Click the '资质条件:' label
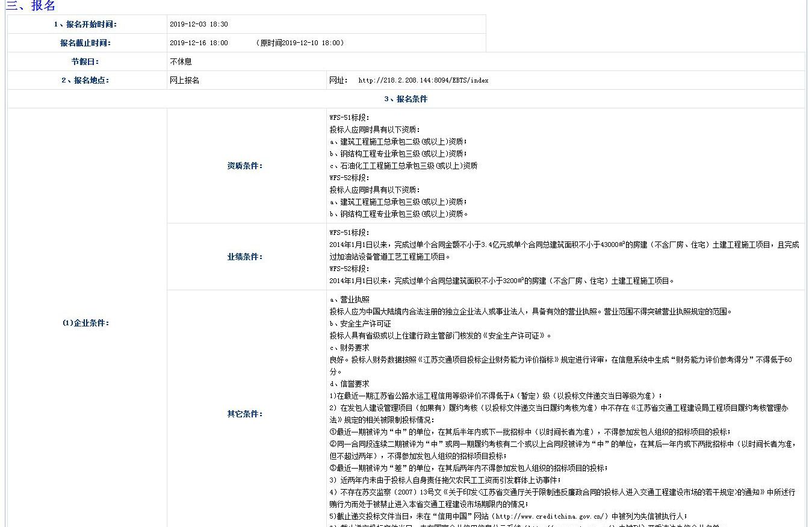Image resolution: width=812 pixels, height=527 pixels. point(245,166)
